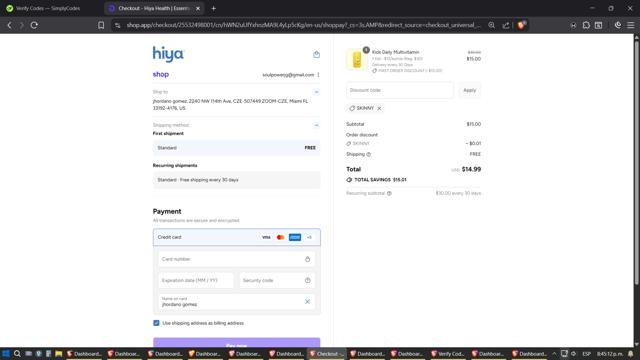This screenshot has height=360, width=640.
Task: Show security code help icon
Action: pos(307,280)
